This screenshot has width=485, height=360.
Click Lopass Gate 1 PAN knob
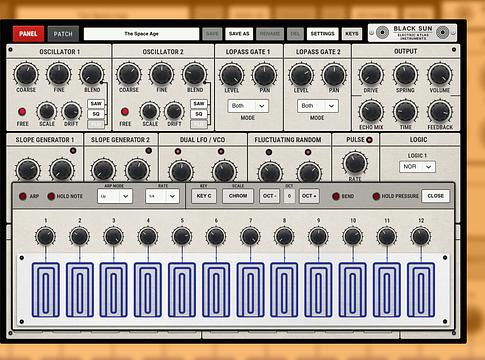click(x=264, y=75)
